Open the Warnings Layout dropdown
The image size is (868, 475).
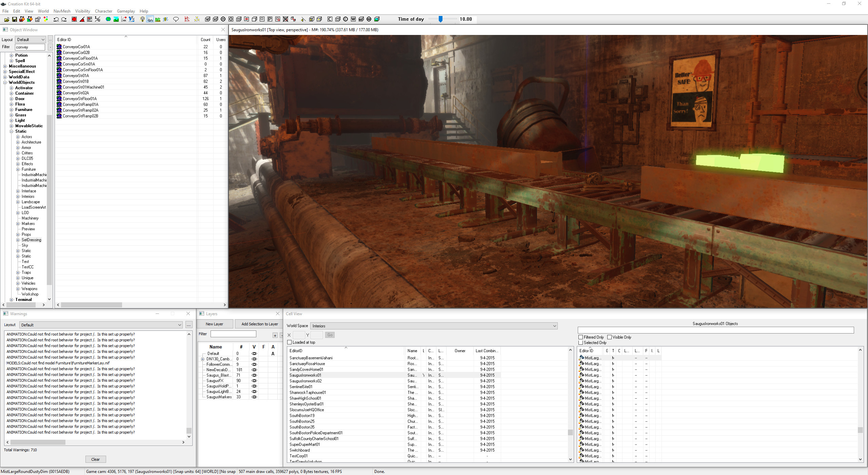[x=179, y=325]
